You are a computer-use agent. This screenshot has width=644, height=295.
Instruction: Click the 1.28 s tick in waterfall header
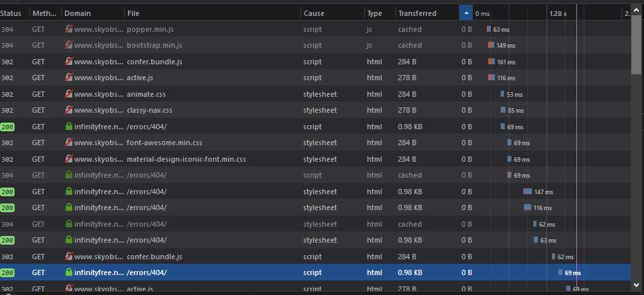[x=558, y=13]
